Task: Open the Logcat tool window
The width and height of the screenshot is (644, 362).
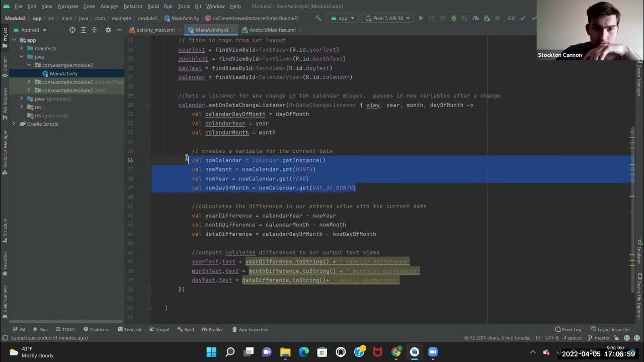Action: (159, 329)
